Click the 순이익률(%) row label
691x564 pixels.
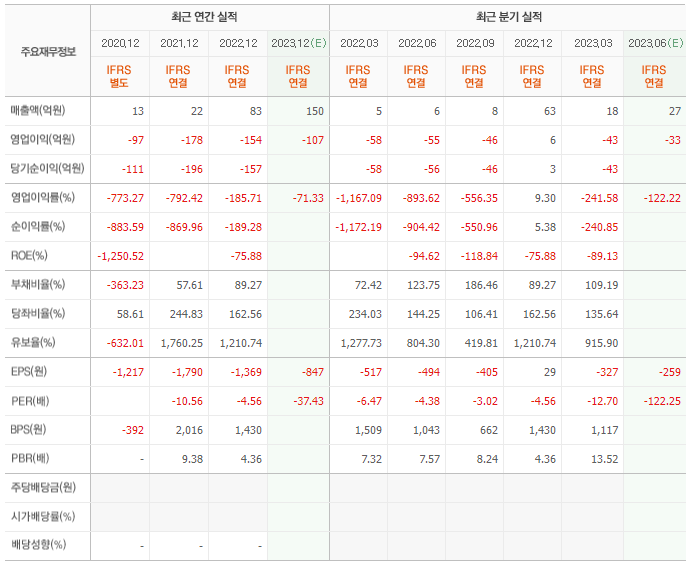tap(38, 226)
